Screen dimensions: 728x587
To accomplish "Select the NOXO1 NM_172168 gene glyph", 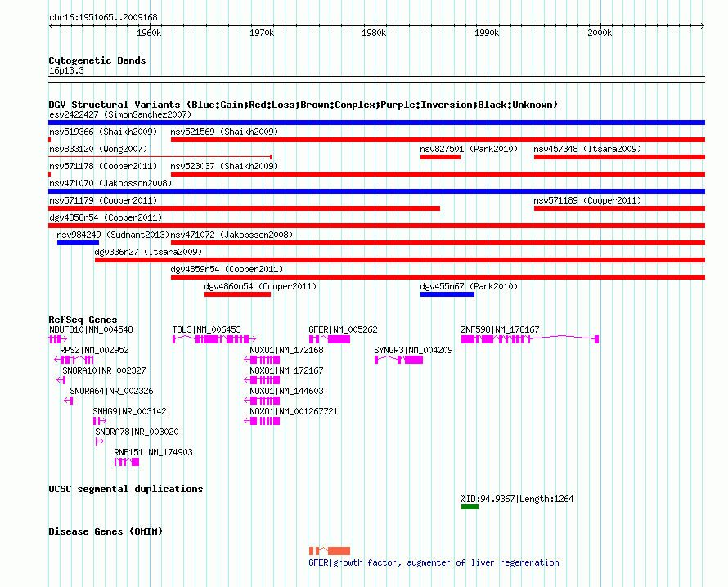I will click(x=262, y=360).
